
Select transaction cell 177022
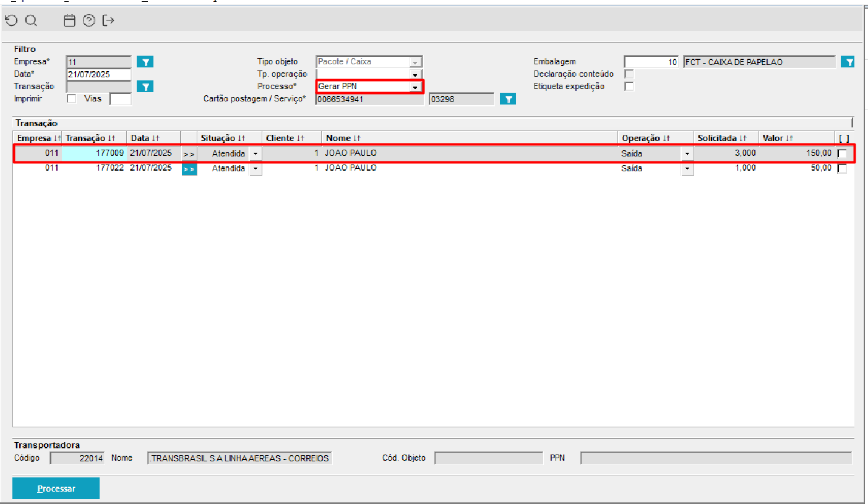(95, 168)
